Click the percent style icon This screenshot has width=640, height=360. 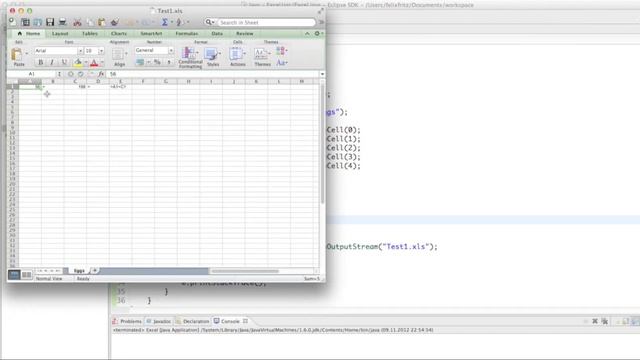point(157,62)
